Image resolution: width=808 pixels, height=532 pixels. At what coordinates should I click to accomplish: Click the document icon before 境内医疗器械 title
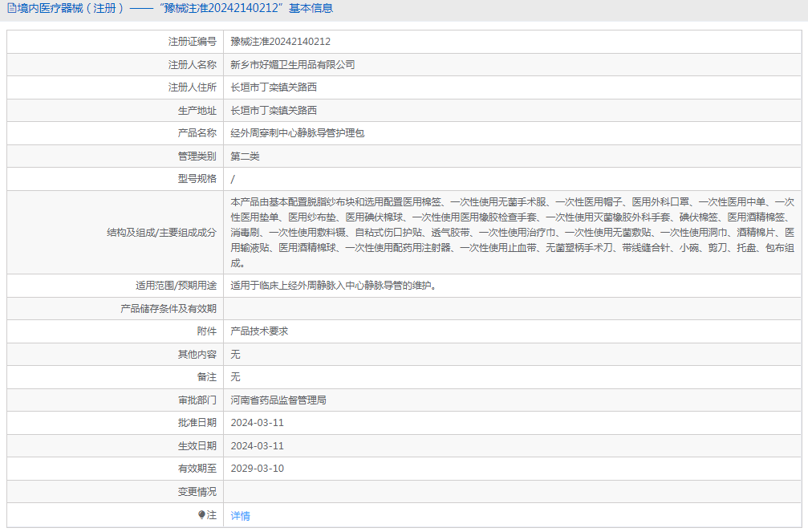pyautogui.click(x=11, y=8)
